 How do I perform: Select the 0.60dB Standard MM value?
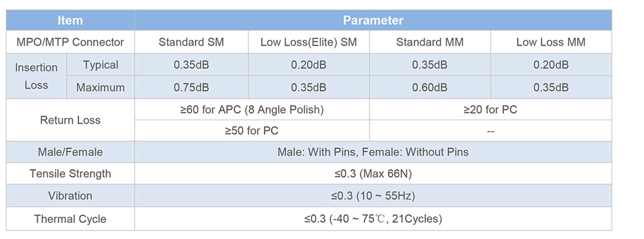coord(430,88)
